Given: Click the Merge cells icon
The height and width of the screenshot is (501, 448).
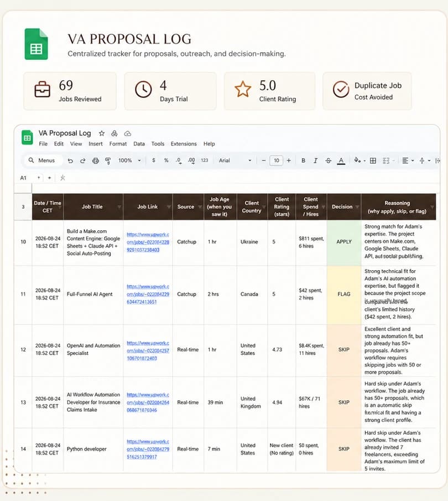Looking at the screenshot, I should point(387,161).
